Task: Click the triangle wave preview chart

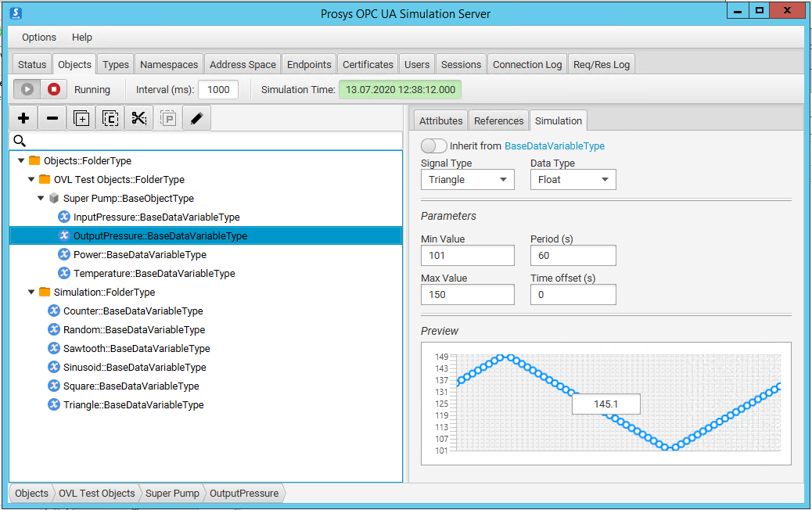Action: click(606, 404)
